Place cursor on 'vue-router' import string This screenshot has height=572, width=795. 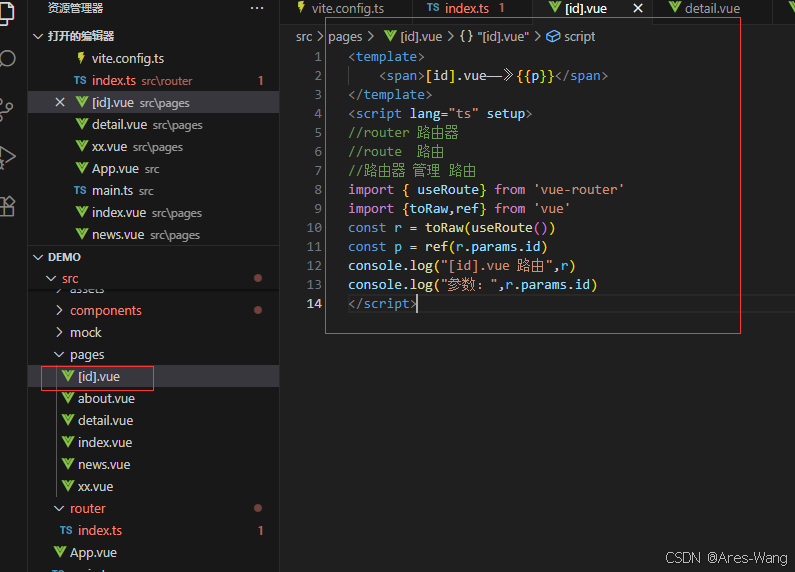[x=579, y=190]
